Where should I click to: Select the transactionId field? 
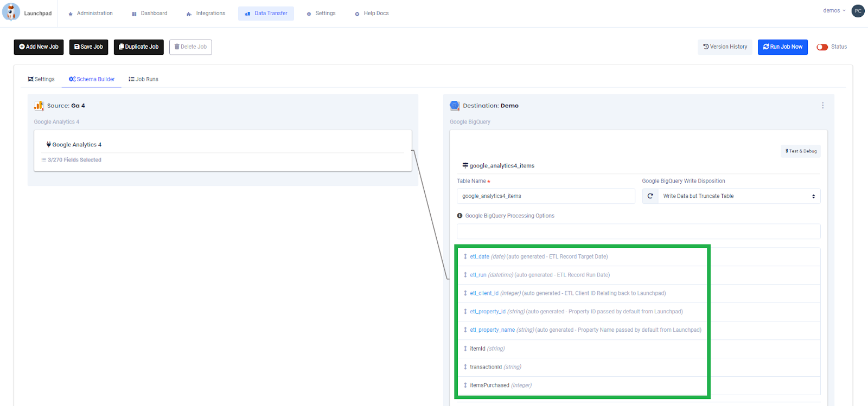tap(486, 367)
